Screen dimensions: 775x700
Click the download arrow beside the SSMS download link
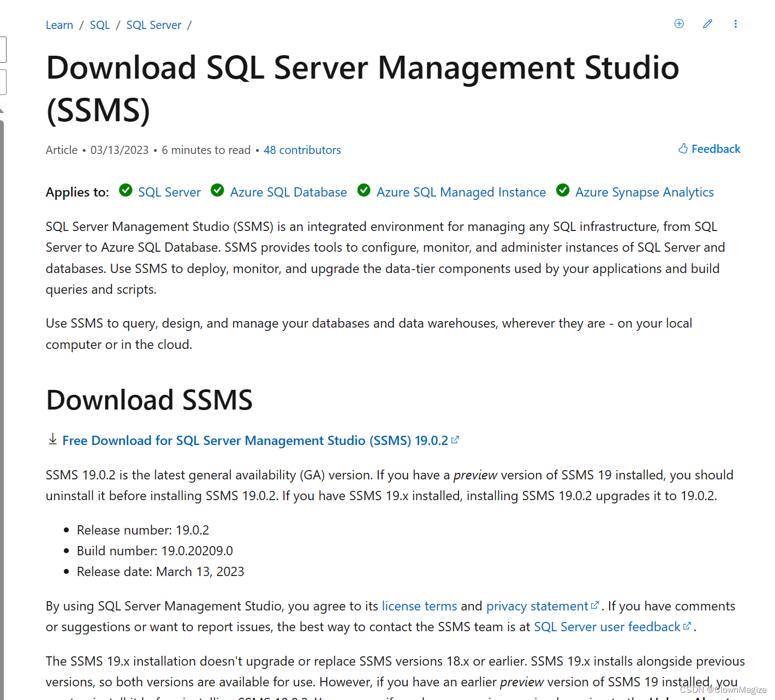click(52, 440)
